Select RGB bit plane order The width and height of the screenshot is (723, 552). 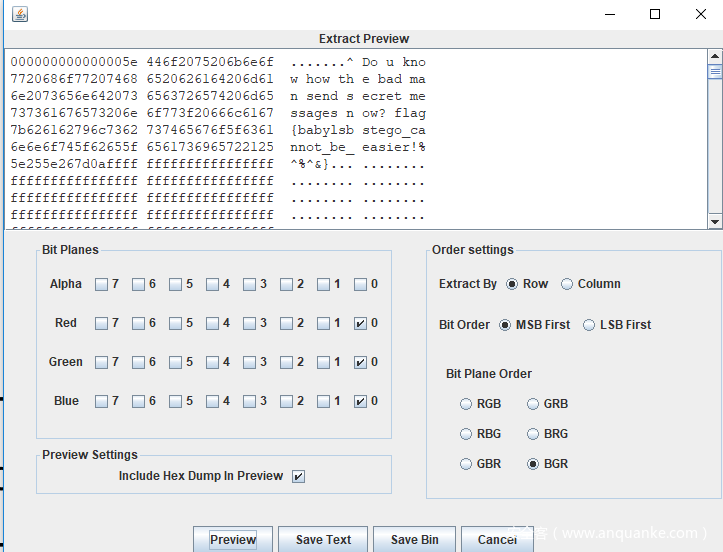(x=466, y=404)
